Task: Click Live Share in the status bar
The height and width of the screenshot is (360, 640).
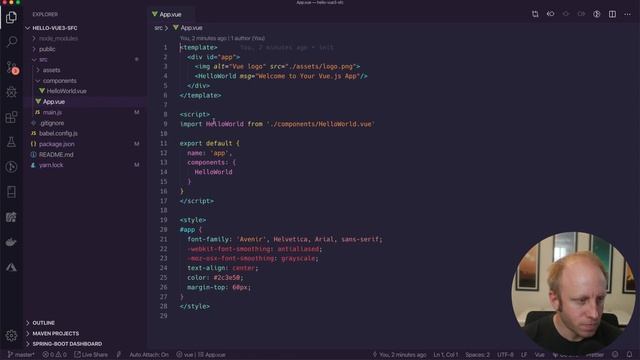Action: tap(91, 355)
